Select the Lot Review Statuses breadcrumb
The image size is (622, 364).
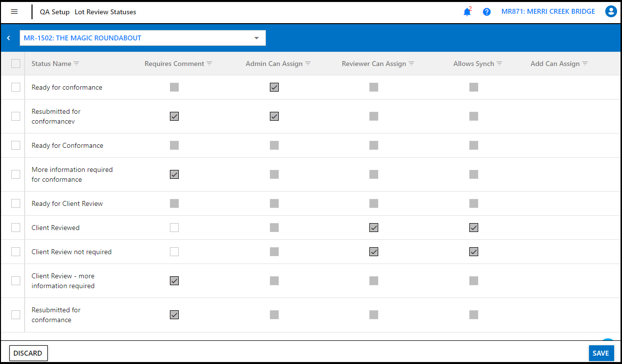[x=105, y=12]
